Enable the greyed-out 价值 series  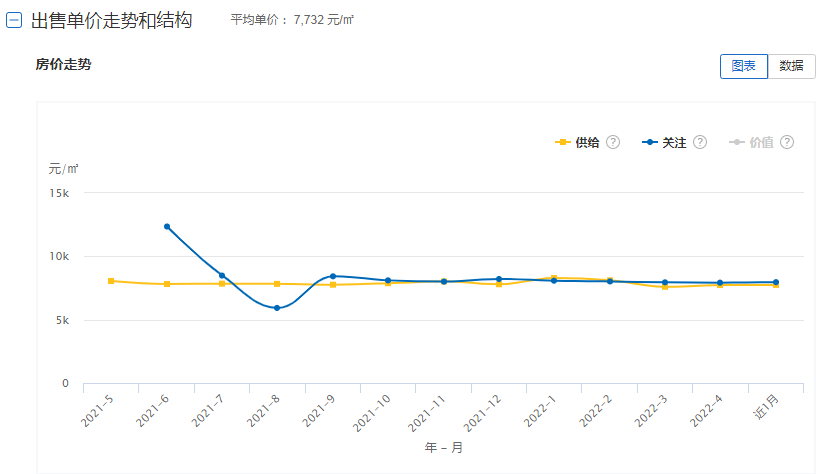[x=761, y=142]
